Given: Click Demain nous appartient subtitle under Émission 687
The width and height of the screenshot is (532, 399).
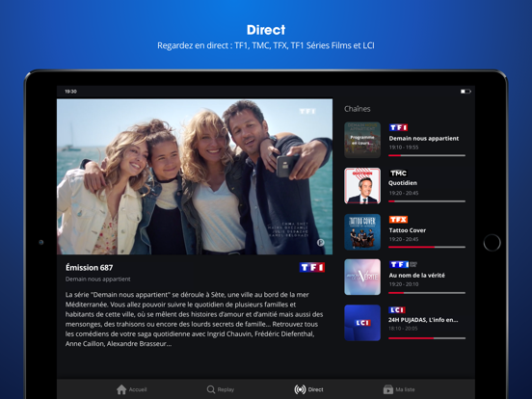Looking at the screenshot, I should point(98,279).
